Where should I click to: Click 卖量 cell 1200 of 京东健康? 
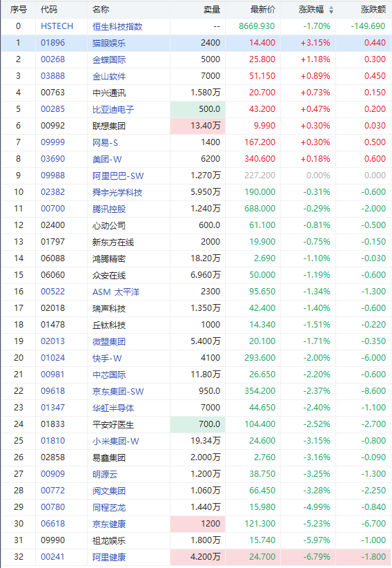tap(197, 524)
